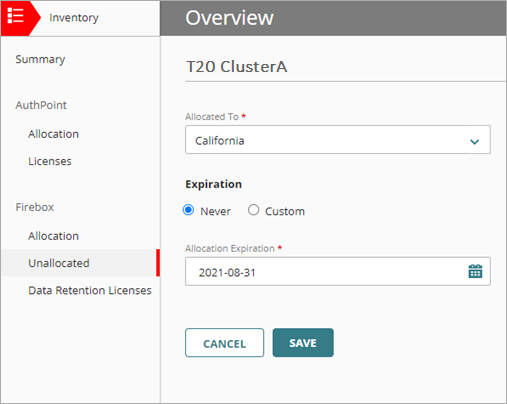Click the CANCEL button

225,343
